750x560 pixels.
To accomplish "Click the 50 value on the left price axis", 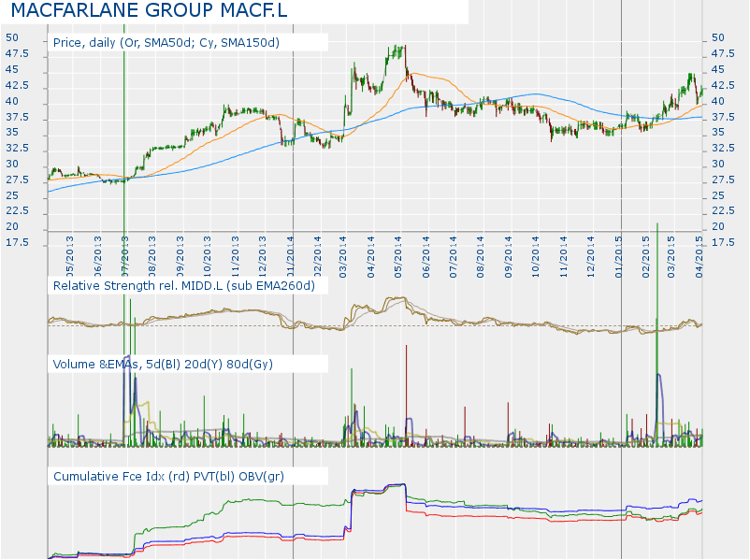I will coord(12,37).
